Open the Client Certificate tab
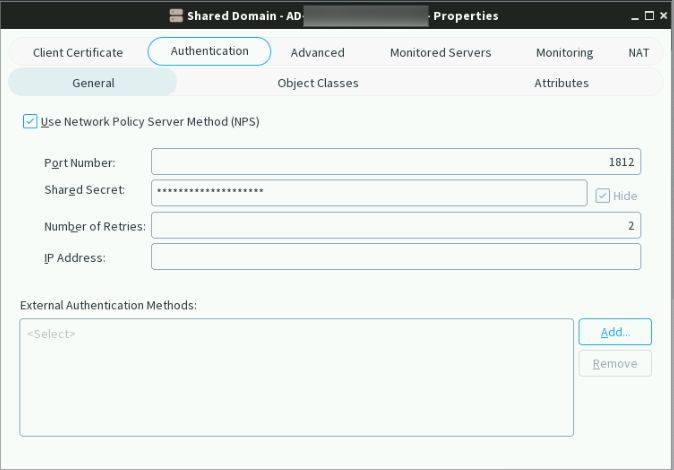The image size is (674, 470). tap(78, 52)
